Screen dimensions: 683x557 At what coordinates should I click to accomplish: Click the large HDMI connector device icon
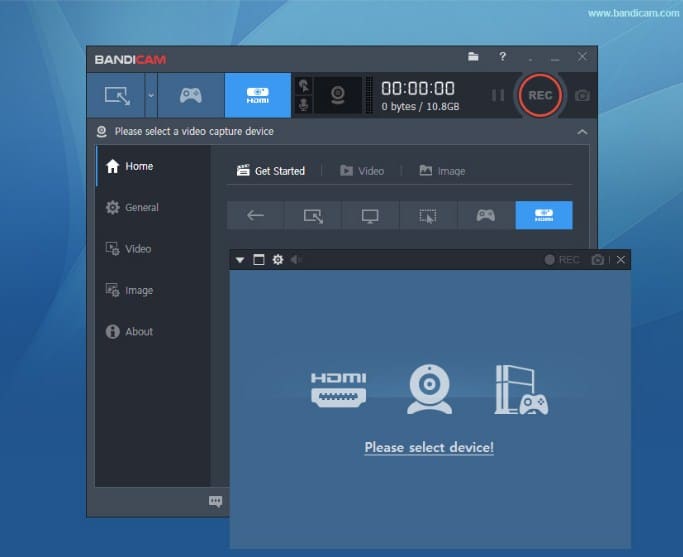[338, 390]
